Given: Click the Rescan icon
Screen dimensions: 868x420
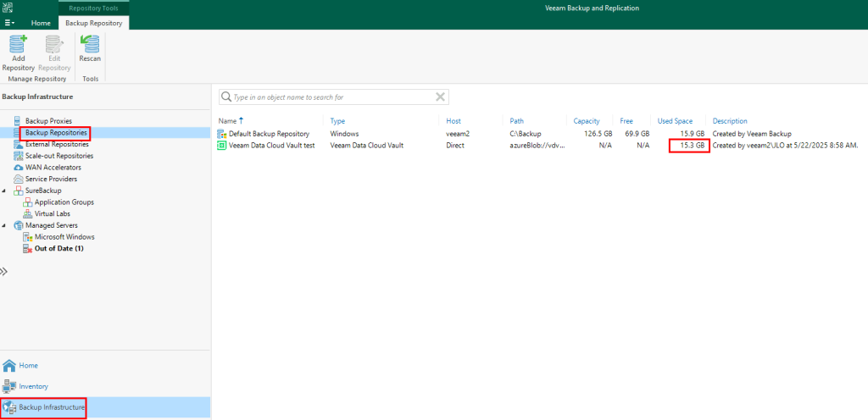Looking at the screenshot, I should tap(90, 44).
